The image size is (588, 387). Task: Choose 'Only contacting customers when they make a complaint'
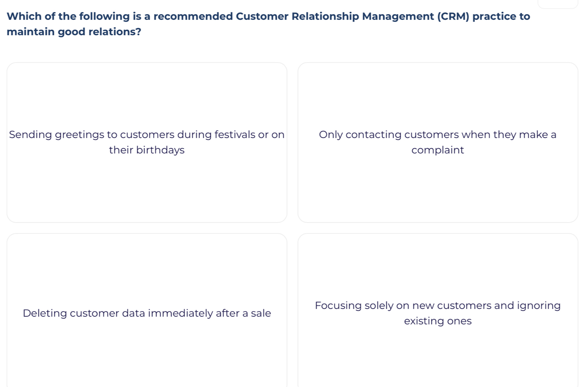pos(438,142)
